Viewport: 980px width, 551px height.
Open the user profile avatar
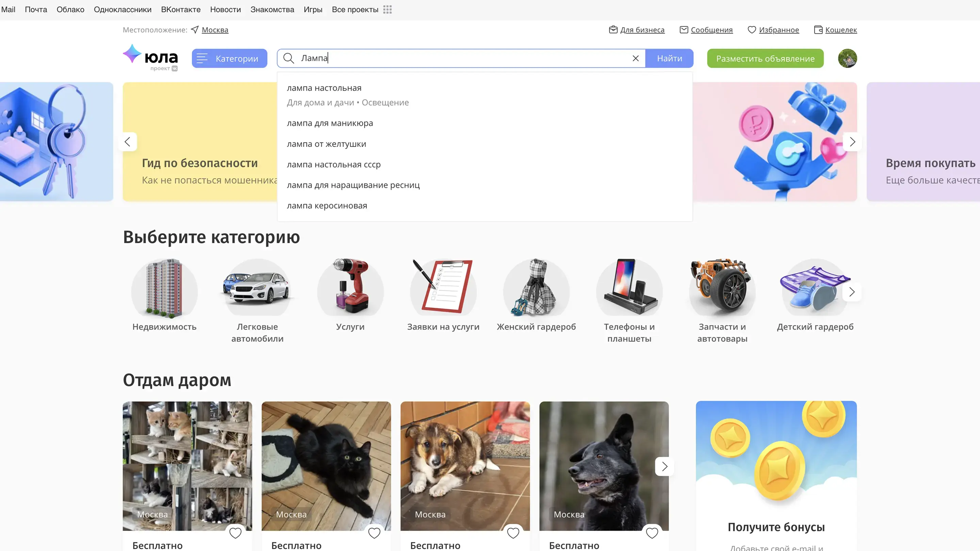pyautogui.click(x=847, y=58)
